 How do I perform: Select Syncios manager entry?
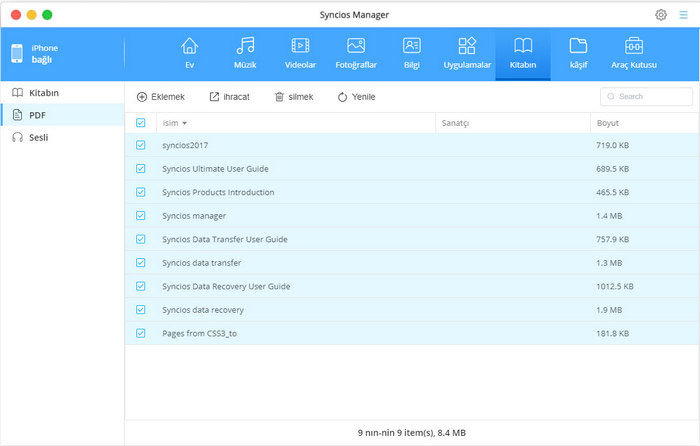pos(194,216)
